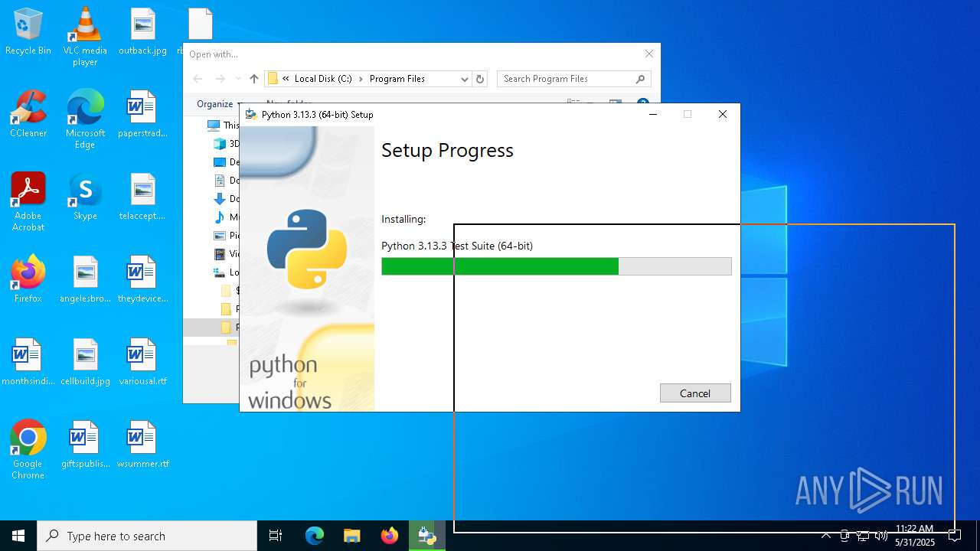Open the network tray icon
This screenshot has width=980, height=551.
click(863, 536)
